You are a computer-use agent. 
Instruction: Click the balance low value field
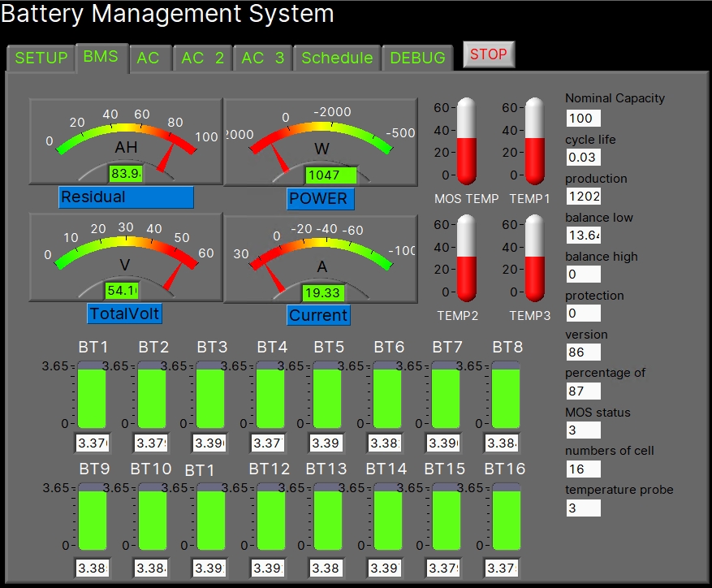pos(584,236)
